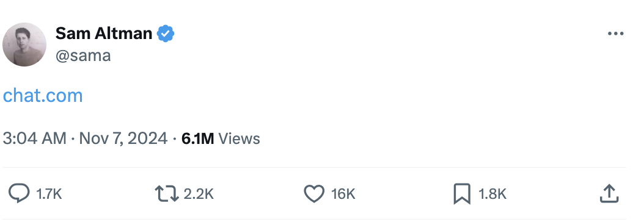Click the 2.2K reposts count
The width and height of the screenshot is (644, 222).
[199, 194]
